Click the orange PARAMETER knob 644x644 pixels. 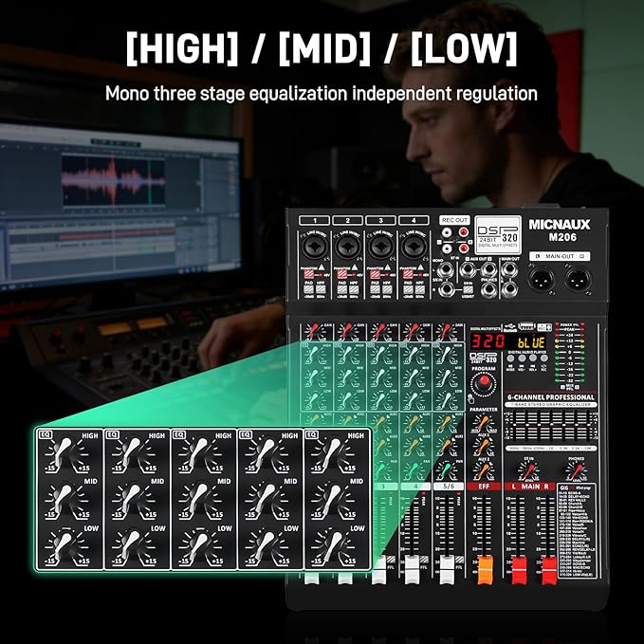pos(483,423)
